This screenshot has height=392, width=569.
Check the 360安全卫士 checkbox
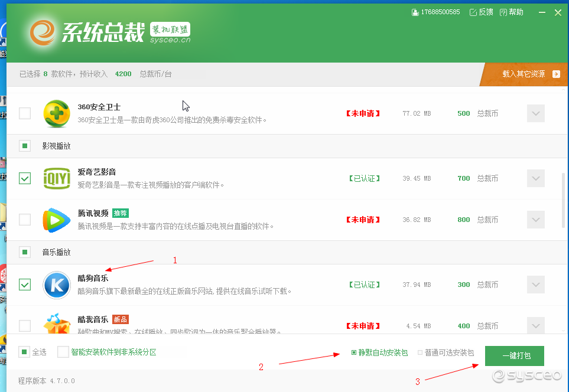click(25, 113)
